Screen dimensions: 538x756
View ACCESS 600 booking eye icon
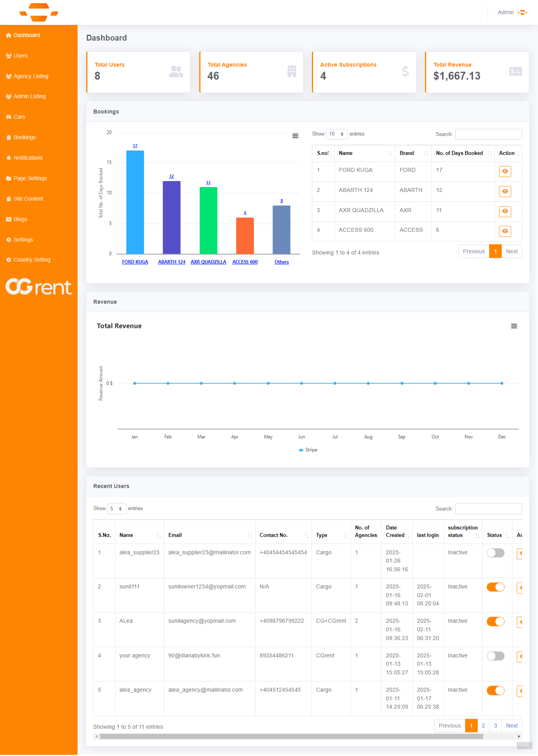click(505, 231)
